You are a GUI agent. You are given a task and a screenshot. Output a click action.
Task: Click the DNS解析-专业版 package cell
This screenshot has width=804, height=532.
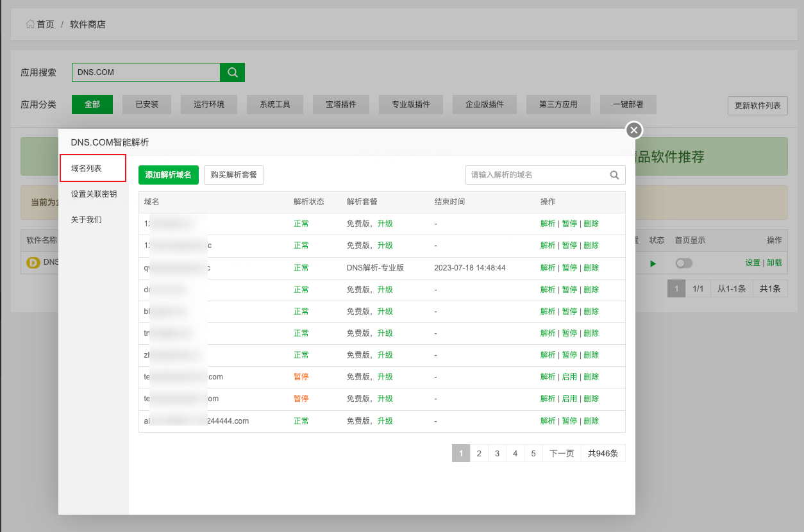pos(375,267)
